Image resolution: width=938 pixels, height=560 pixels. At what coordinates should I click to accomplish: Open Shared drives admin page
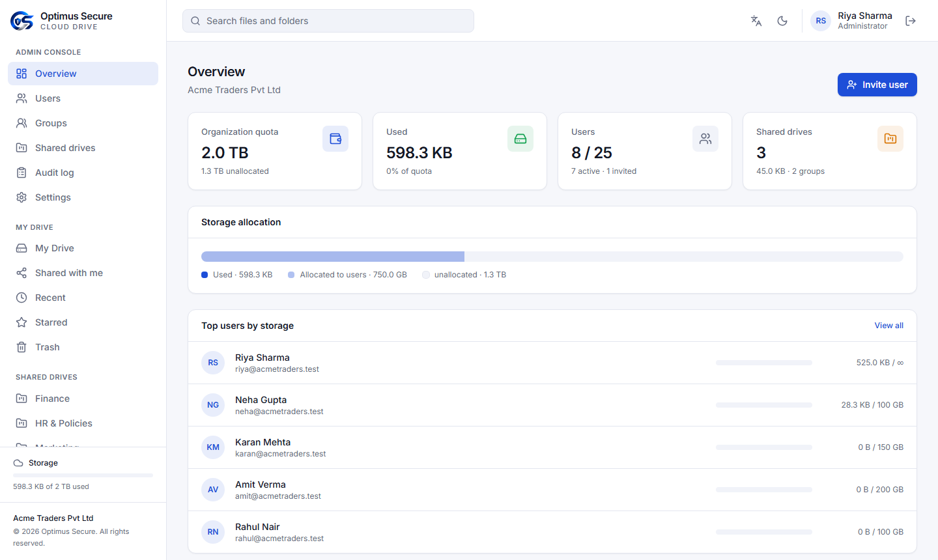[83, 148]
